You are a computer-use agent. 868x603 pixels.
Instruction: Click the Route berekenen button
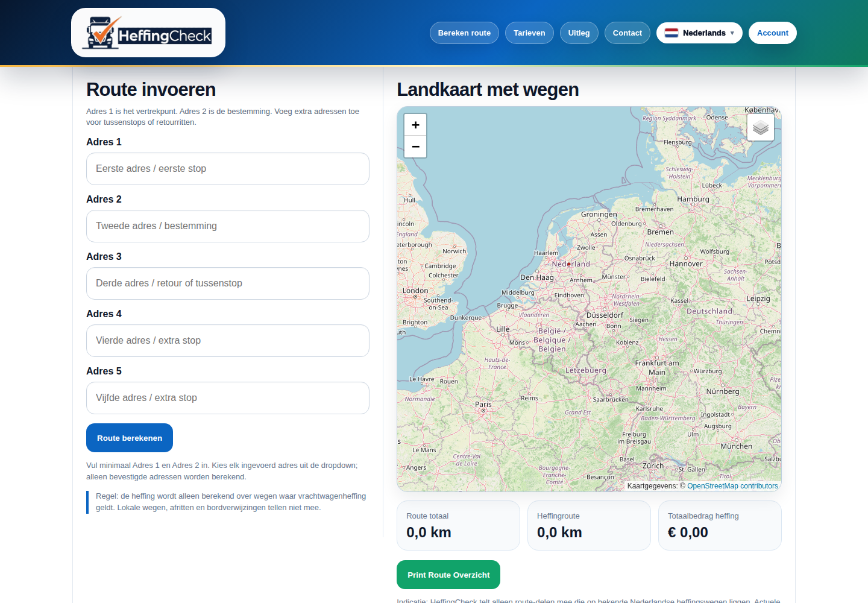tap(130, 438)
